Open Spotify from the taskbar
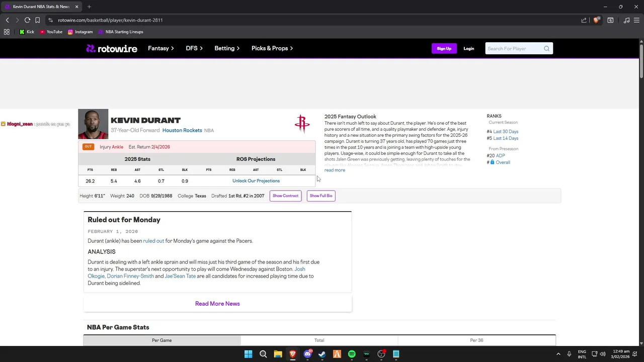 point(352,354)
